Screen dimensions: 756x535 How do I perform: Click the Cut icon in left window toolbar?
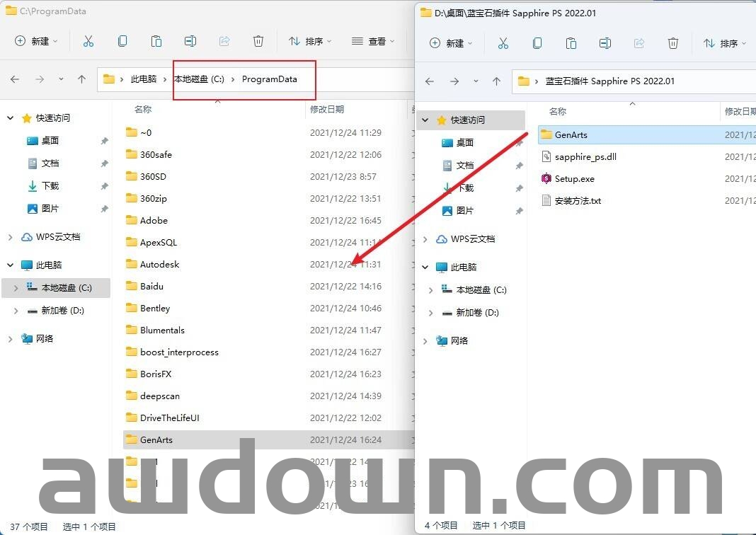click(88, 41)
